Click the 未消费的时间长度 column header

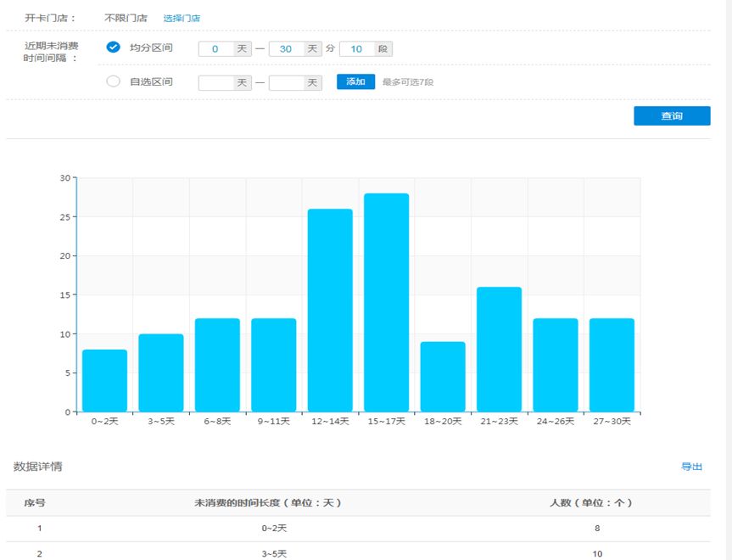click(x=268, y=503)
